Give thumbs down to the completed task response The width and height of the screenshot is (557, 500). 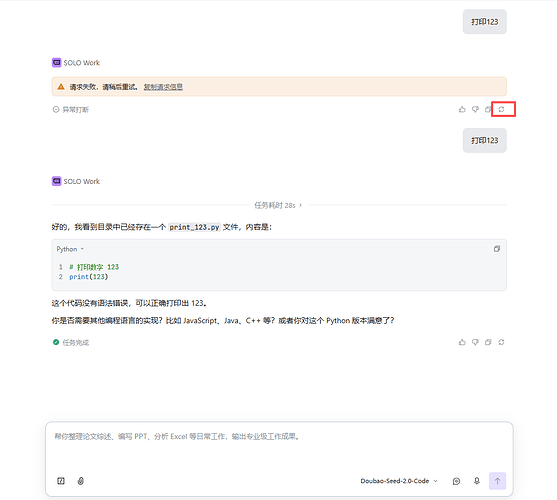point(475,342)
